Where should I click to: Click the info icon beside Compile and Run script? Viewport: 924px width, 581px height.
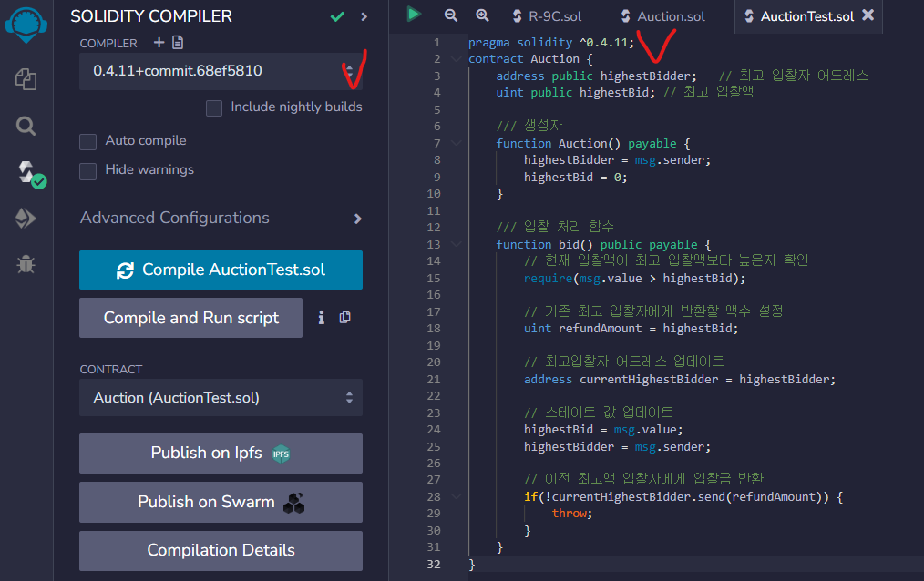coord(321,318)
